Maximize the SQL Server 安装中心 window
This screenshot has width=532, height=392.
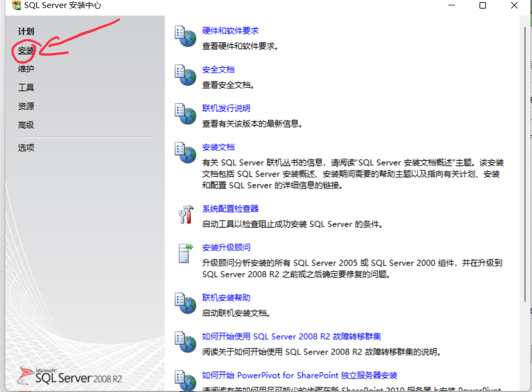(x=483, y=5)
